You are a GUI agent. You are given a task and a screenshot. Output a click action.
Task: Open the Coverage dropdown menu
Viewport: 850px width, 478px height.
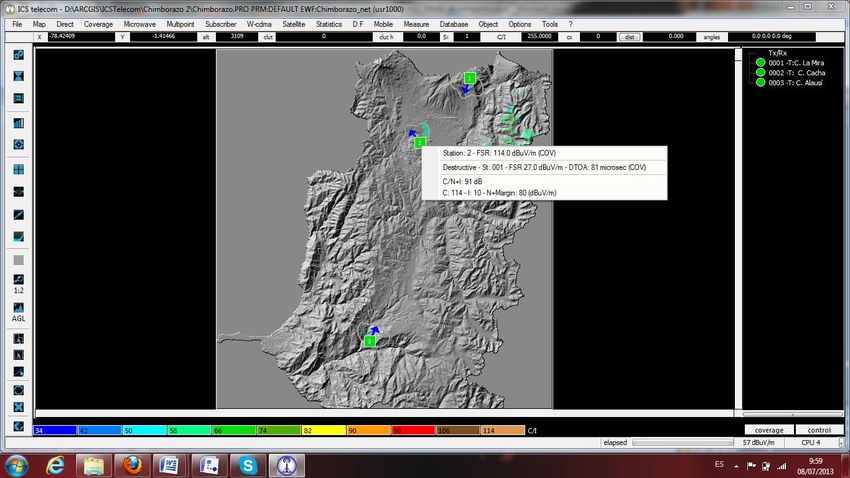click(x=98, y=23)
